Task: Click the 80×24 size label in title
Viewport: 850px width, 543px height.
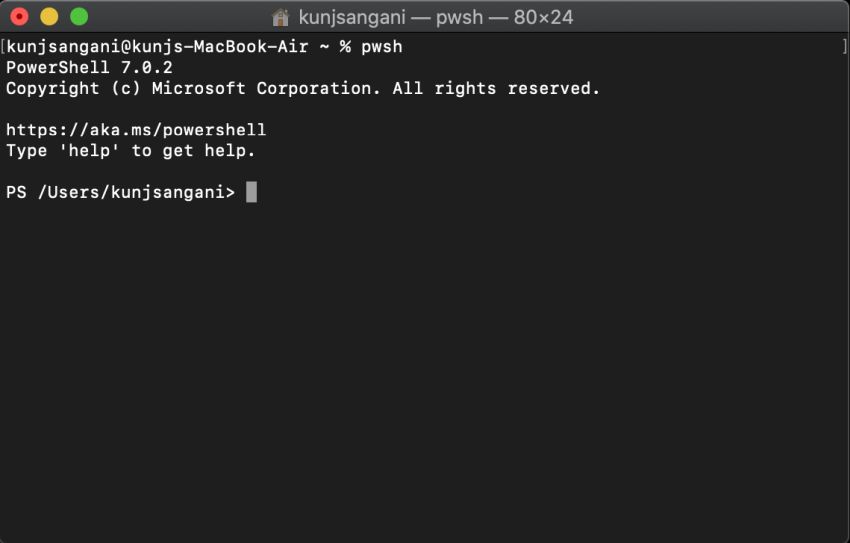Action: (543, 17)
